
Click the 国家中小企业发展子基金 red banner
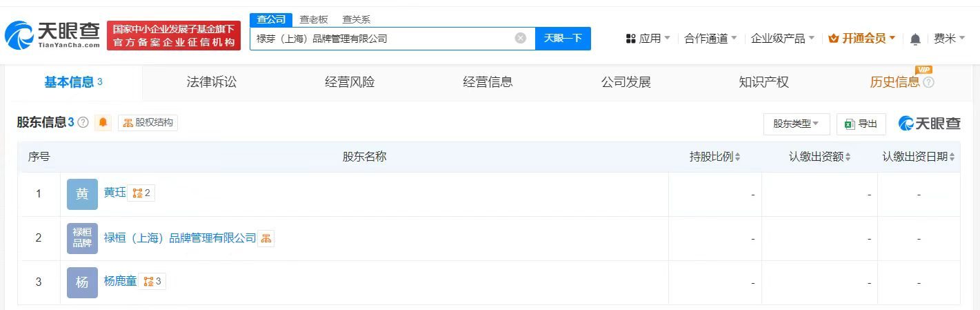pyautogui.click(x=174, y=35)
